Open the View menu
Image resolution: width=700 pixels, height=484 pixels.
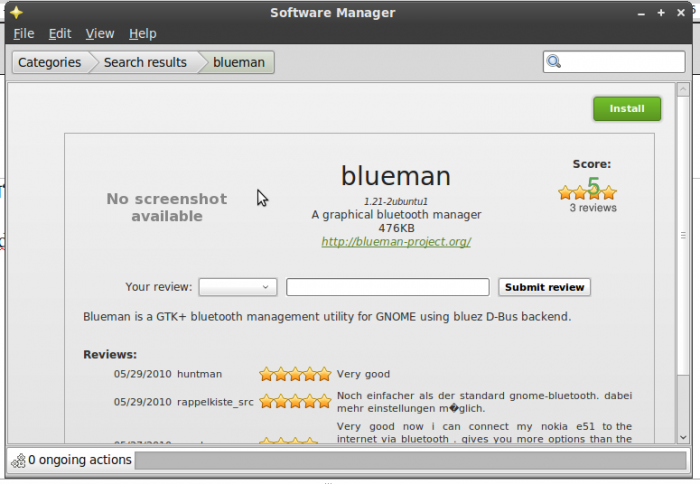click(100, 33)
